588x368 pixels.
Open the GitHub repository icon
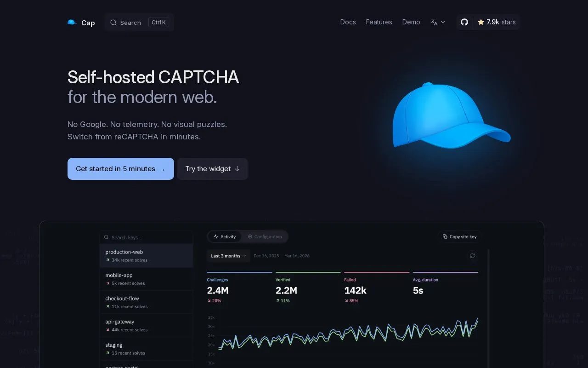pyautogui.click(x=464, y=22)
